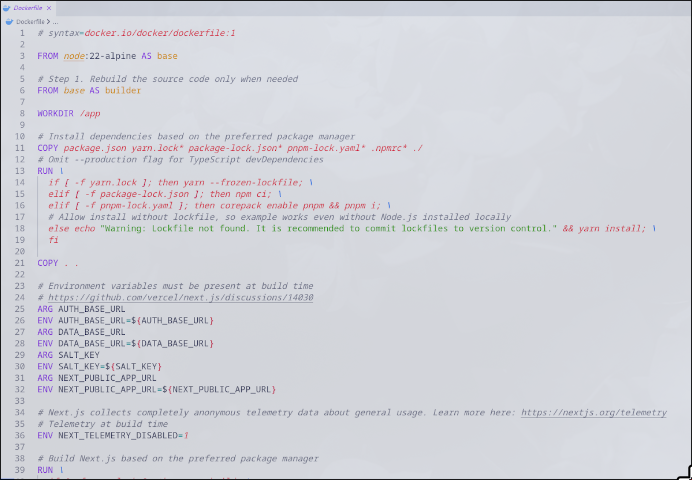This screenshot has height=480, width=692.
Task: Place cursor on the FROM base AS builder line
Action: [x=88, y=90]
